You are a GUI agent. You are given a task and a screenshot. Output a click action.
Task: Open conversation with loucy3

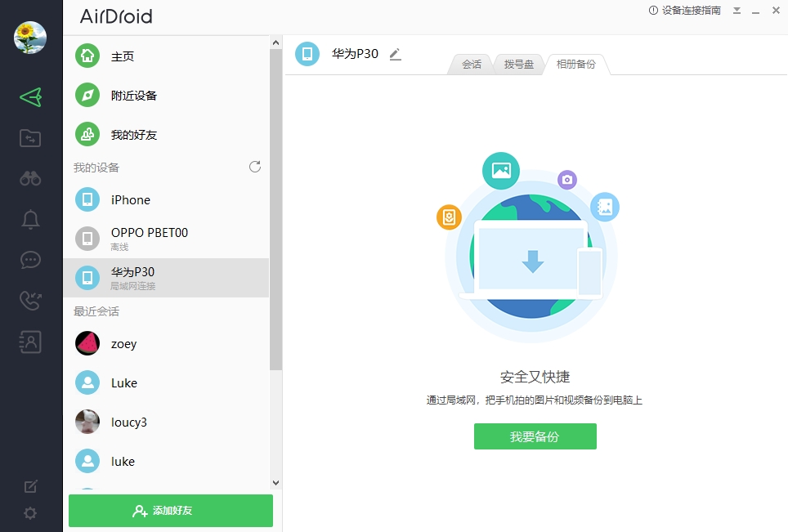(166, 422)
